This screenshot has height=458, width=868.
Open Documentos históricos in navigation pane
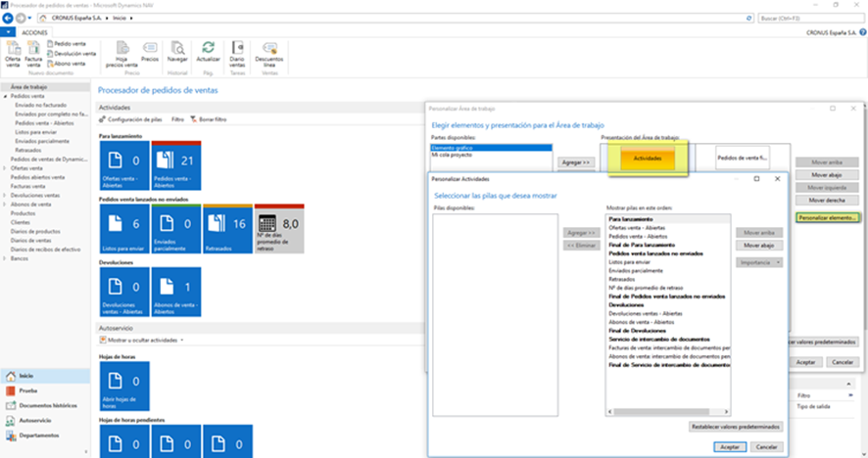point(45,406)
